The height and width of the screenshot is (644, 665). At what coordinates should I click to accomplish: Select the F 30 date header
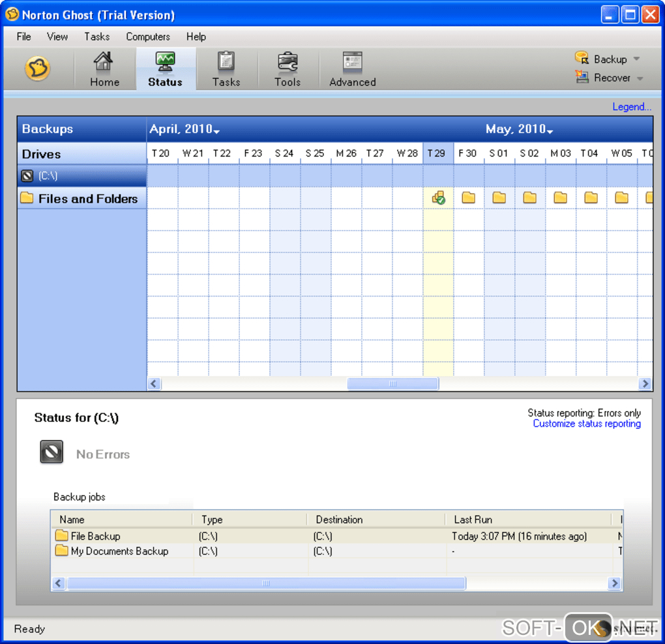coord(469,153)
